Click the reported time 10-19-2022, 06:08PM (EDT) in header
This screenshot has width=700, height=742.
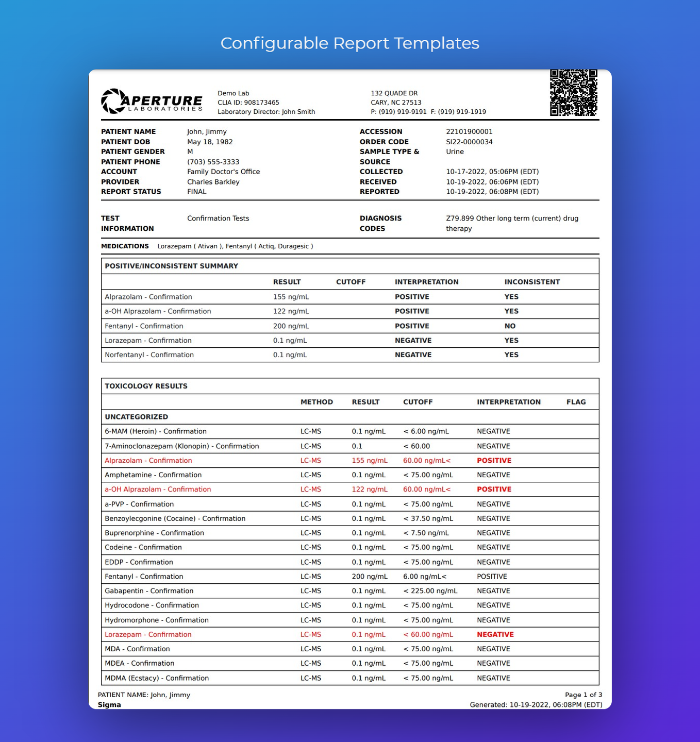coord(492,192)
